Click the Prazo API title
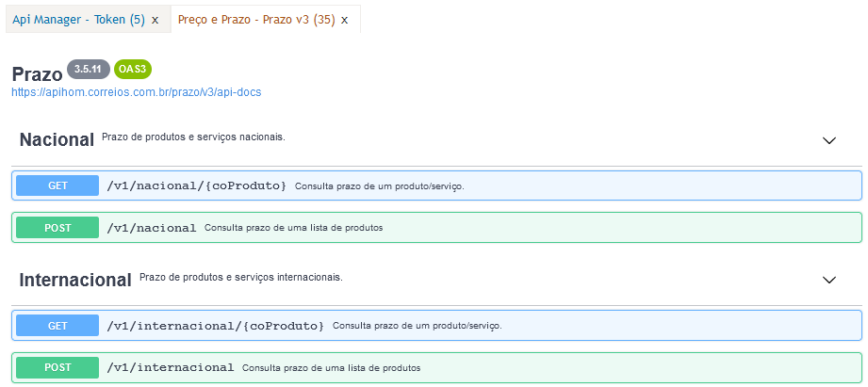This screenshot has width=868, height=387. click(x=37, y=74)
